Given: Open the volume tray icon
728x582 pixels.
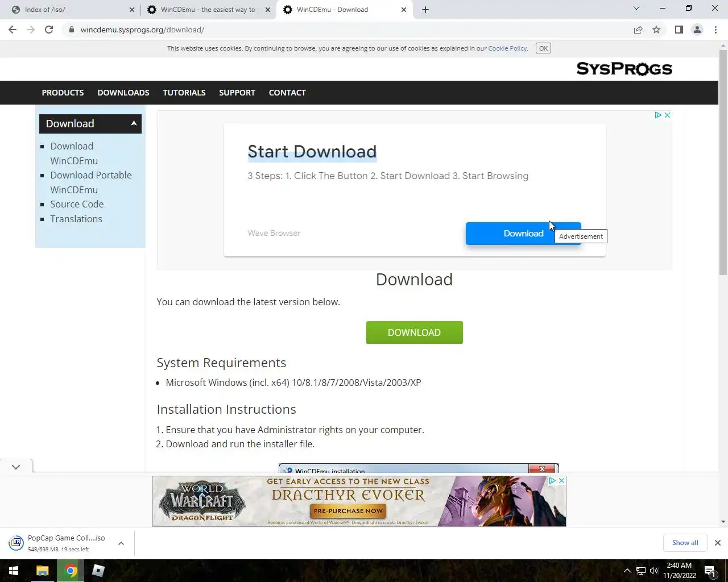Looking at the screenshot, I should 654,571.
